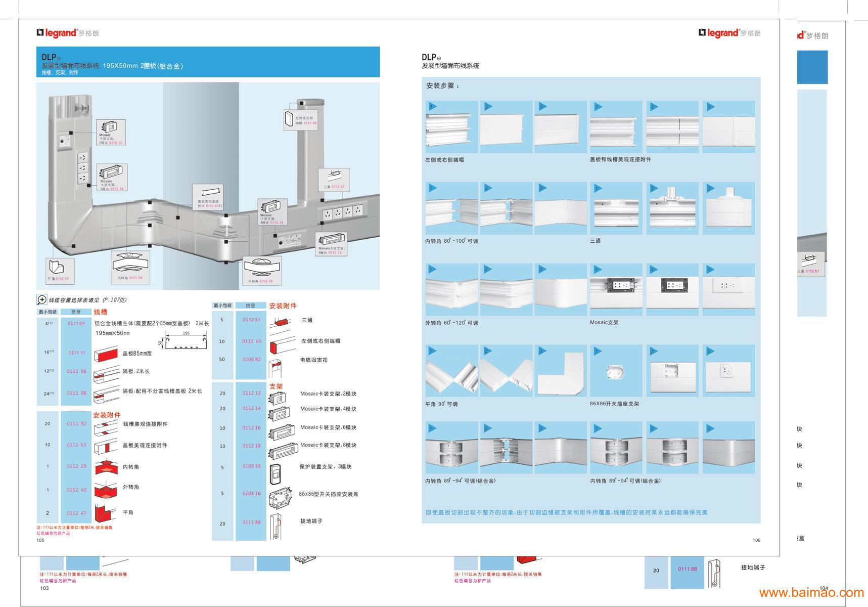
Task: Click the caption 内转角 80°-100° 可调
Action: (x=451, y=241)
